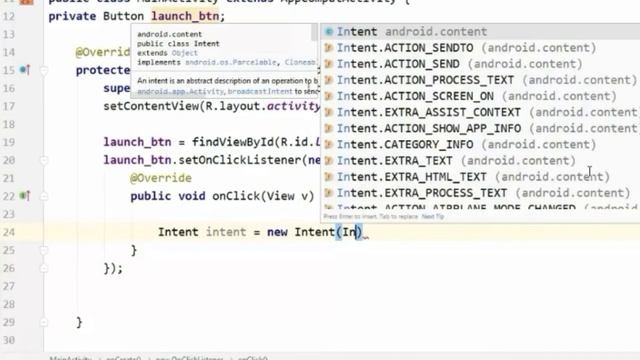This screenshot has height=360, width=640.
Task: Pick Intent.ACTION_SHOW_APP_INFO in the completion list
Action: click(480, 129)
